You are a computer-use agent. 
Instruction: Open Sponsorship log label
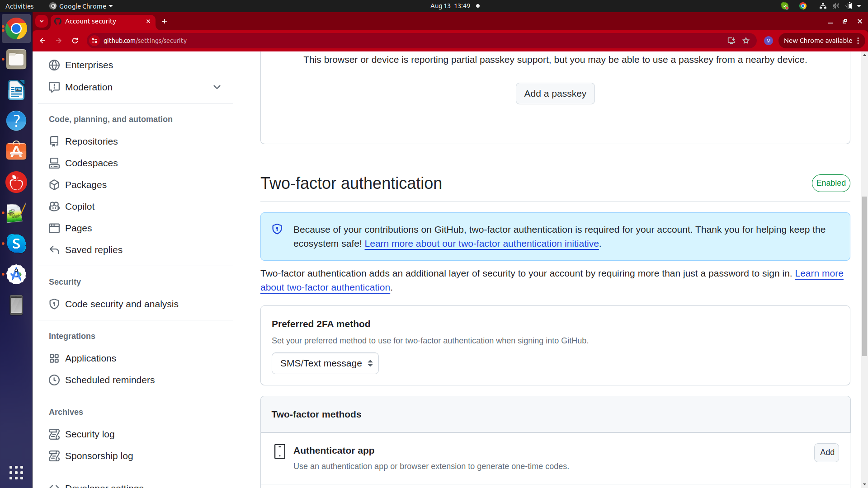click(x=99, y=456)
